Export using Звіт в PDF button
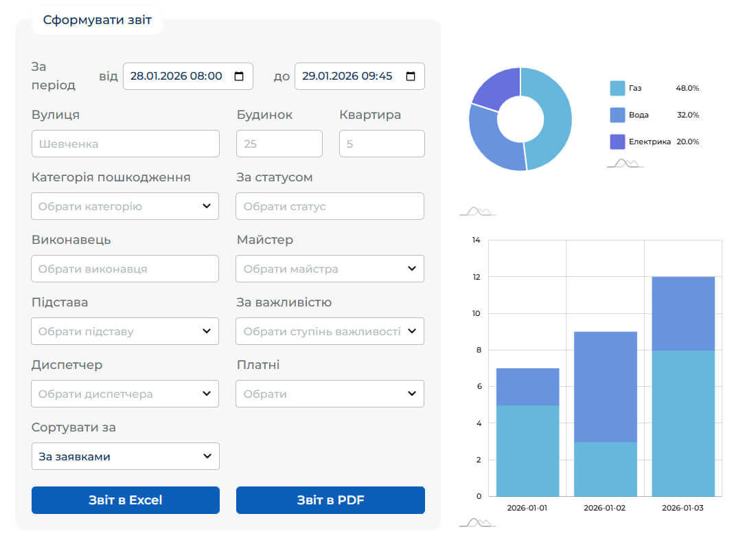Image resolution: width=756 pixels, height=538 pixels. (x=330, y=500)
